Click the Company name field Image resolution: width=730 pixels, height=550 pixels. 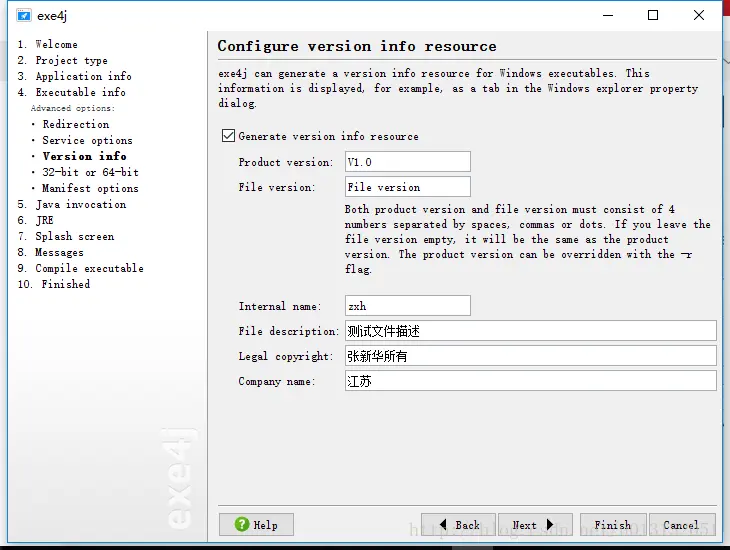[x=531, y=381]
